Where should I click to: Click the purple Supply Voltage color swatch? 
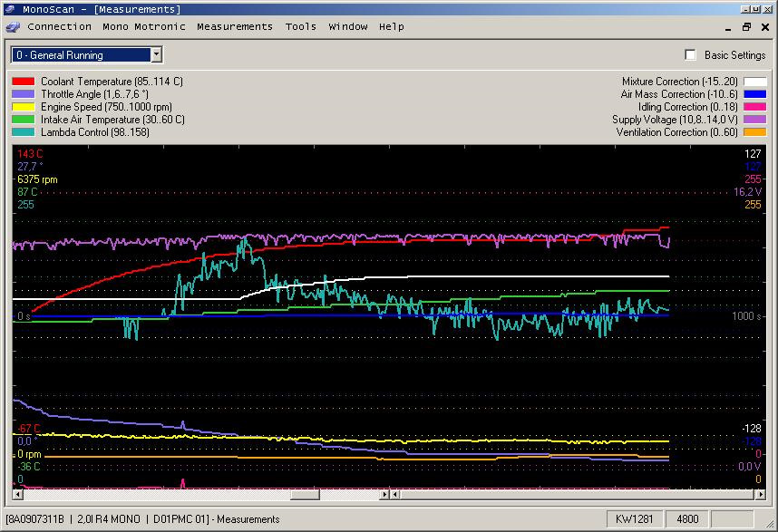754,120
